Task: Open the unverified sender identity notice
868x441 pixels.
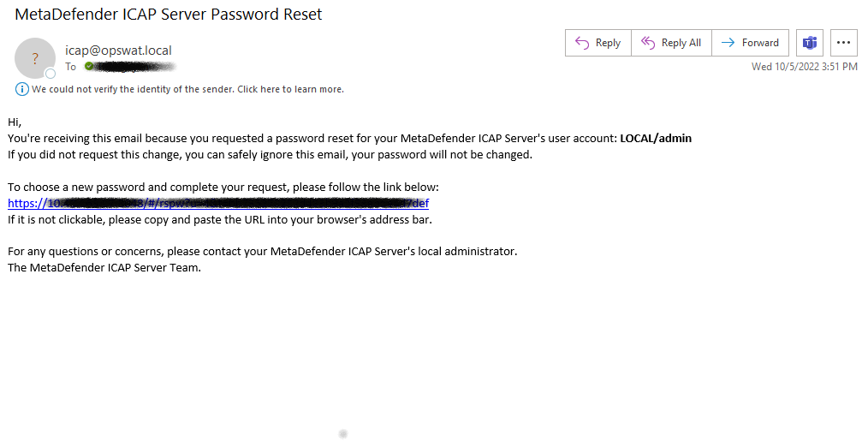Action: pyautogui.click(x=187, y=89)
